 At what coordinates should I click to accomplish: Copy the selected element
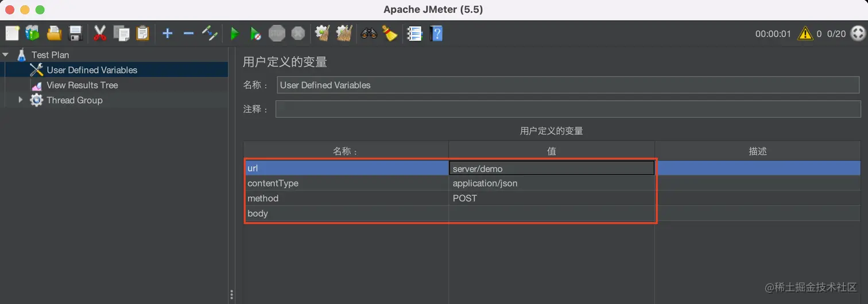[122, 34]
